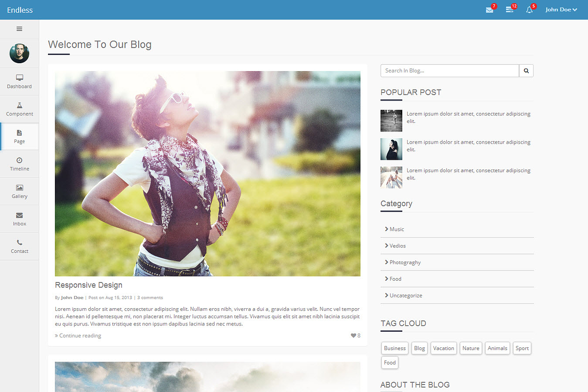
Task: Click the Gallery picture icon
Action: [x=20, y=187]
